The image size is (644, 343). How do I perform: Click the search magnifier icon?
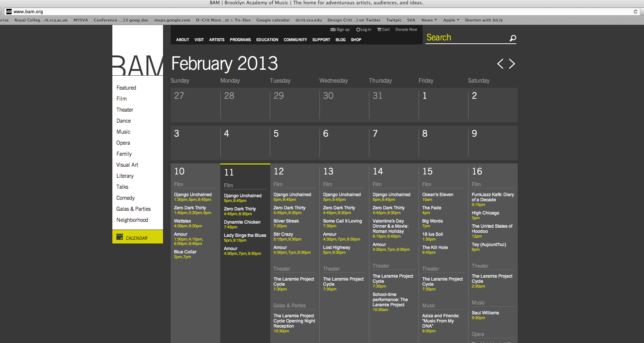[513, 38]
